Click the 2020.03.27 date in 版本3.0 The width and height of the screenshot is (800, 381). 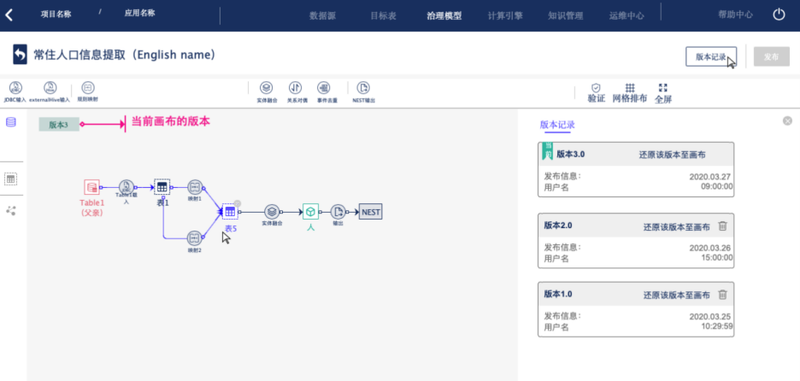pos(711,176)
